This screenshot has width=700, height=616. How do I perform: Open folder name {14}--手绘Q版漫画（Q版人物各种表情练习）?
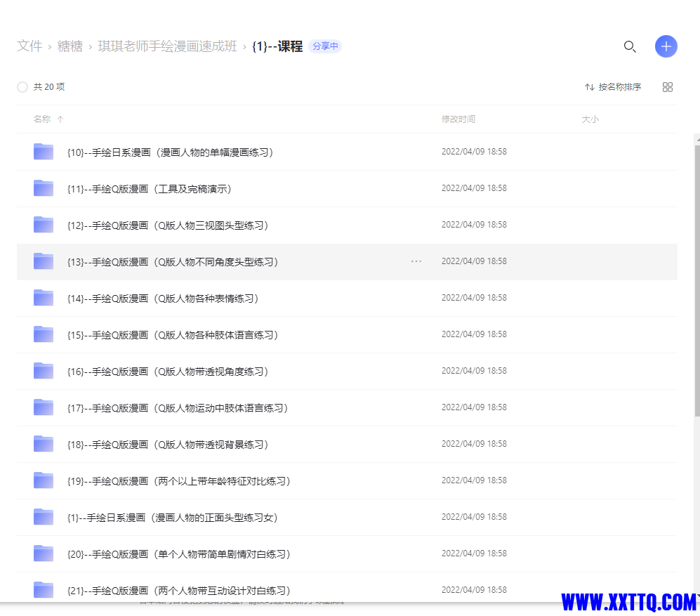(163, 299)
